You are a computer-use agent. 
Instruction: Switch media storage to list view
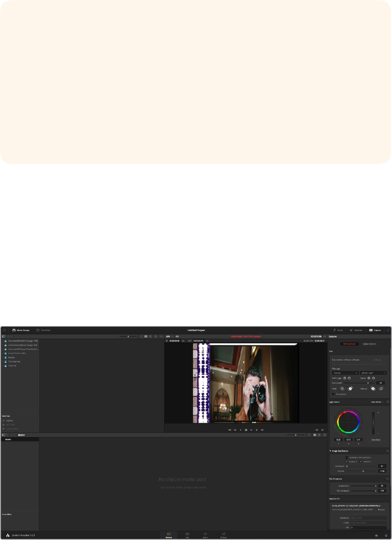(150, 337)
